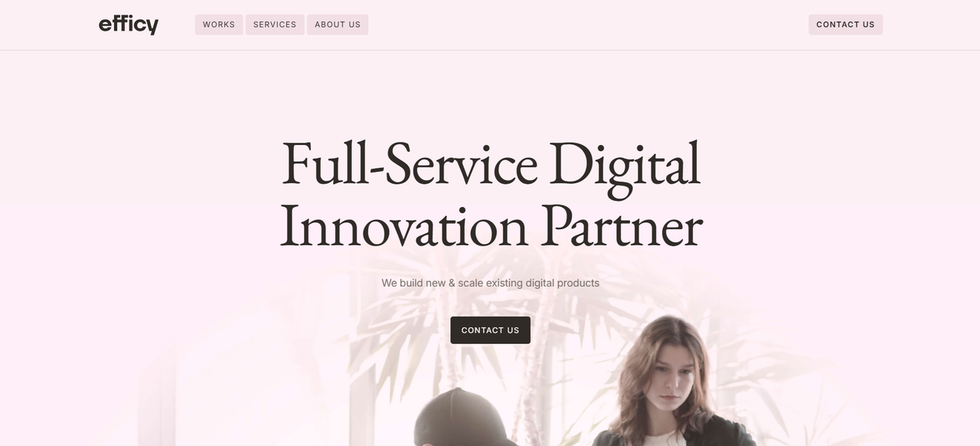
Task: Click the letter "y" ending the efficy logo
Action: [152, 28]
